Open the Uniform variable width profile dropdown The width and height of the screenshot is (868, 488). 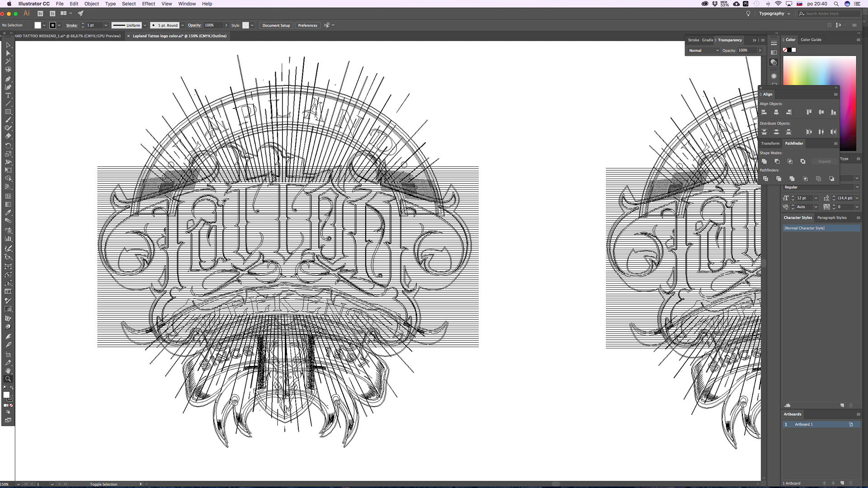[145, 25]
